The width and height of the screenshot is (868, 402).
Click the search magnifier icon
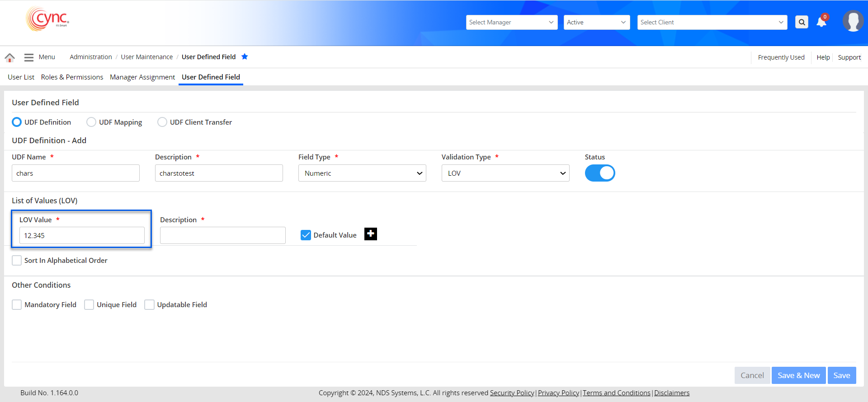coord(802,22)
